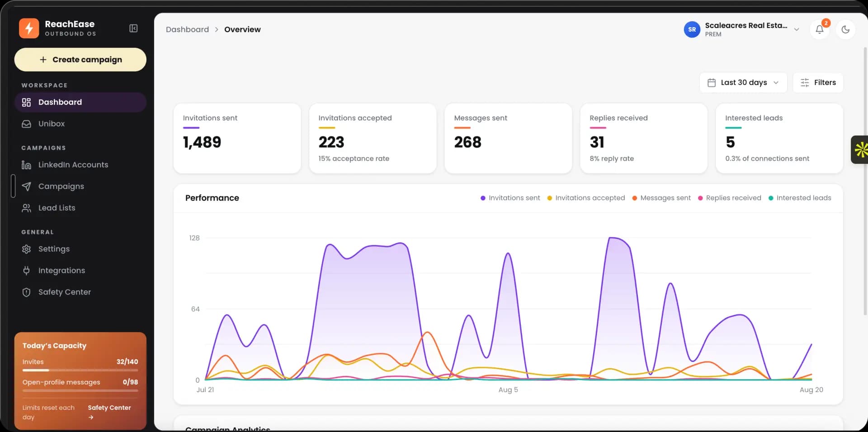This screenshot has height=432, width=868.
Task: Open Lead Lists from the sidebar
Action: [x=80, y=208]
